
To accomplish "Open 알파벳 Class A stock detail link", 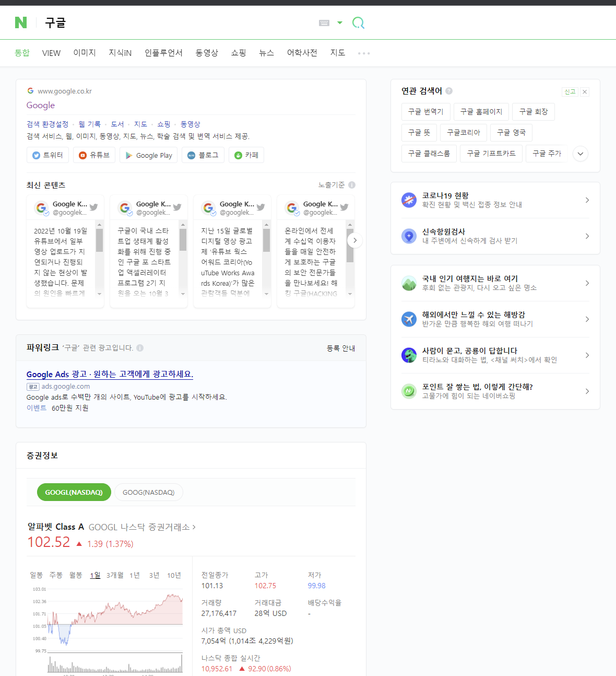I will [112, 527].
